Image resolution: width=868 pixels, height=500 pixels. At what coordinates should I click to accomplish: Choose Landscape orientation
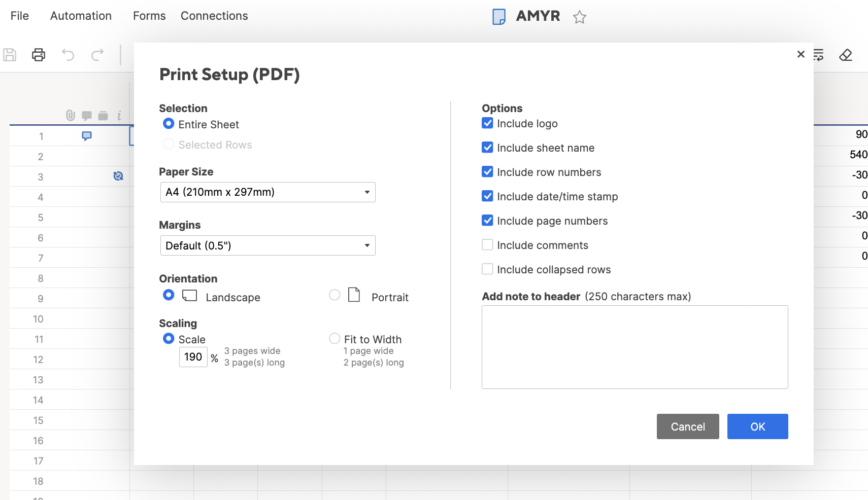click(169, 295)
